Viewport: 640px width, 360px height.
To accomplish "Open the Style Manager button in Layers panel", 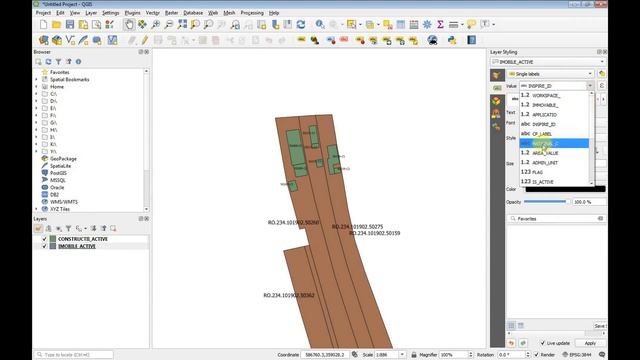I will tap(38, 229).
